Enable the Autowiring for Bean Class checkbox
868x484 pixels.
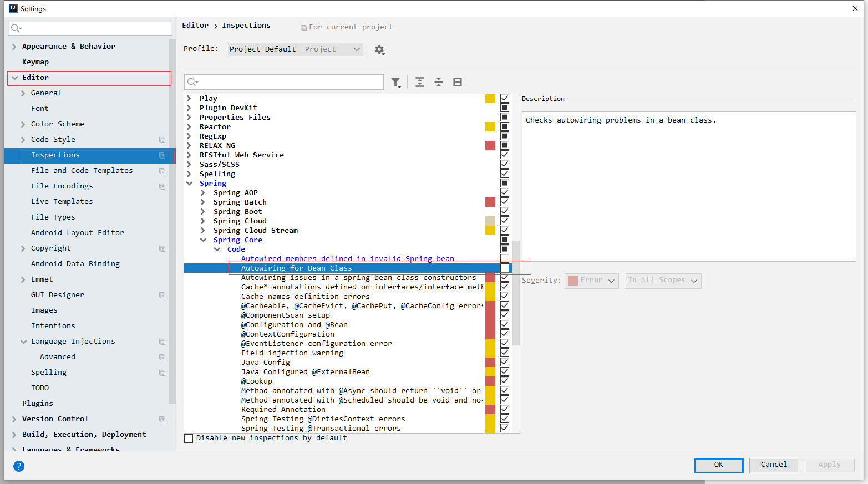pos(505,268)
